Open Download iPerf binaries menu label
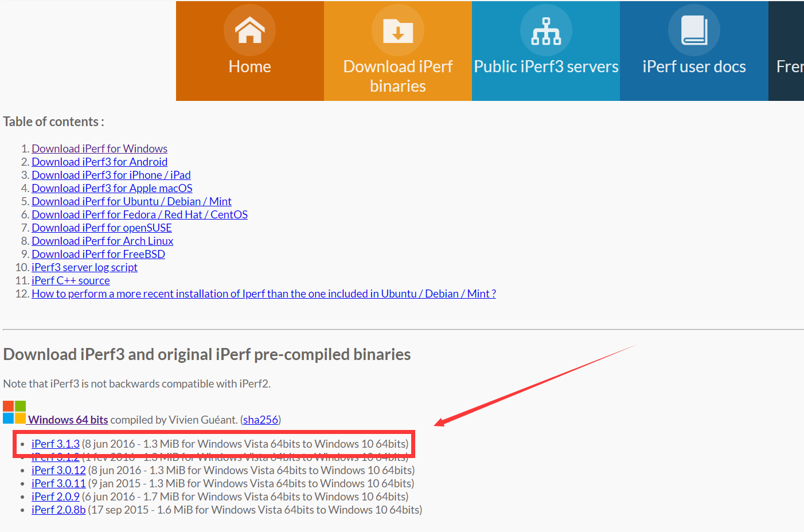The image size is (804, 532). (398, 76)
